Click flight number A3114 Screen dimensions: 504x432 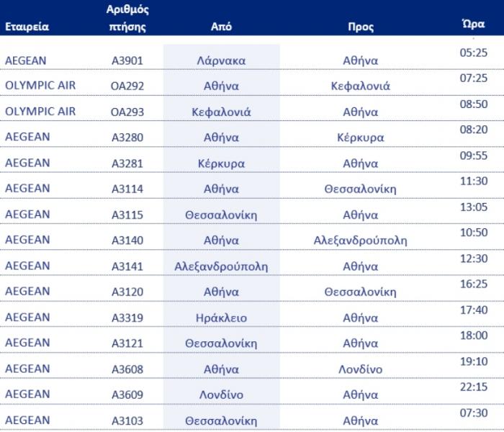click(x=127, y=189)
